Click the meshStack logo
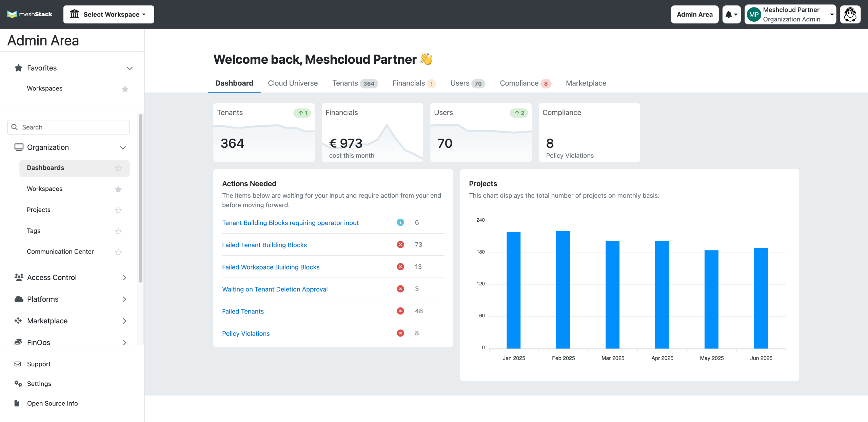 pyautogui.click(x=30, y=14)
